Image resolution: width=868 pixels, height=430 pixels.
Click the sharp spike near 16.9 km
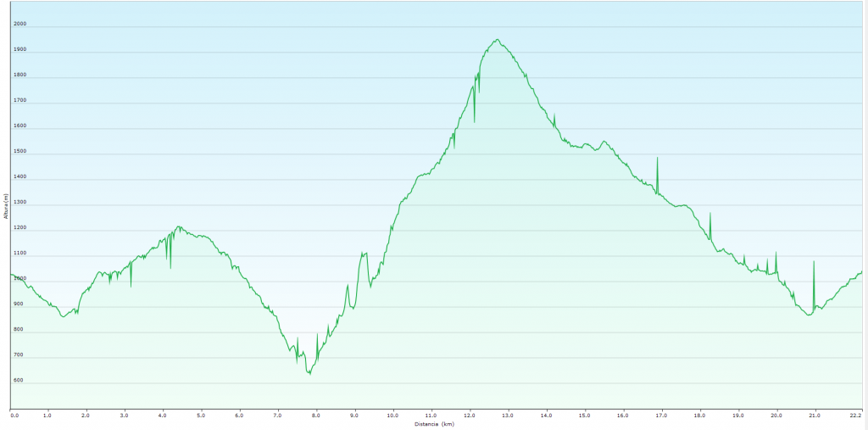(x=657, y=159)
